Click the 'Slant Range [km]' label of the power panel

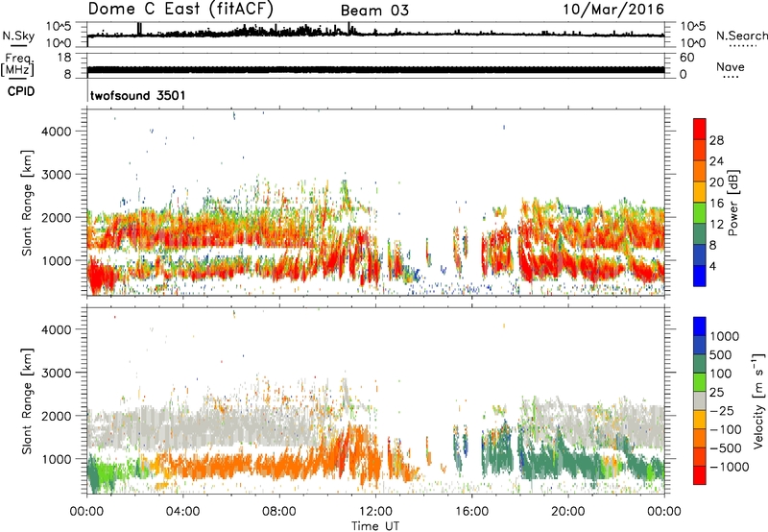coord(27,203)
